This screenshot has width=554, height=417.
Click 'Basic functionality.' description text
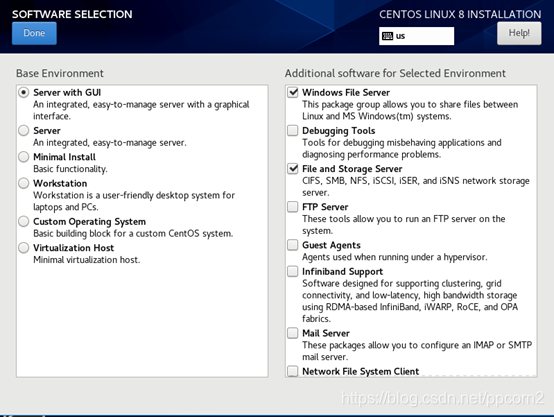click(70, 169)
